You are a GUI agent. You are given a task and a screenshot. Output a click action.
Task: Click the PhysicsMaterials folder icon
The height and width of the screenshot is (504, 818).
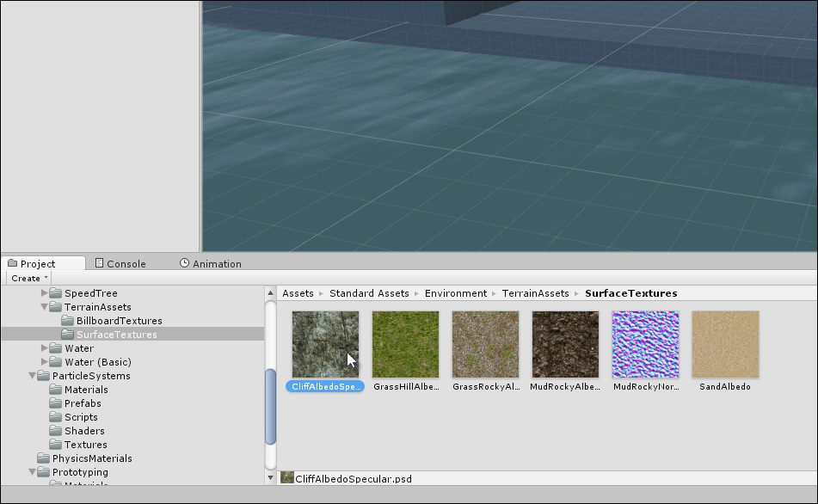[44, 458]
